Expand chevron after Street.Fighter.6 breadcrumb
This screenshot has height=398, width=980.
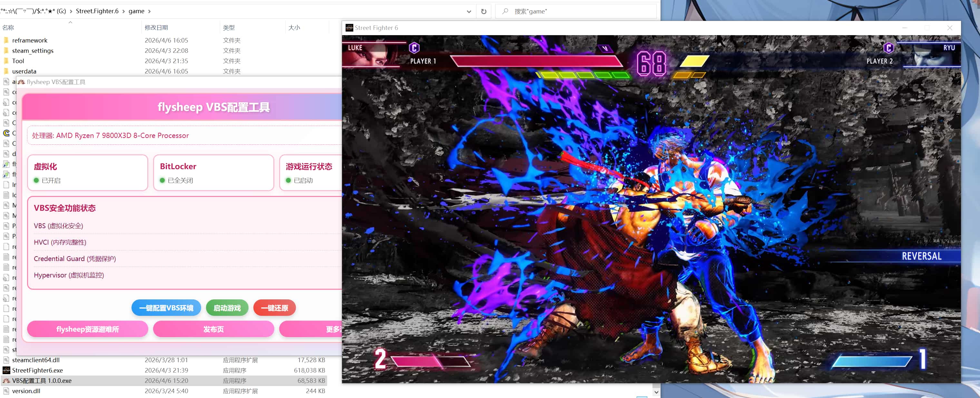click(124, 11)
